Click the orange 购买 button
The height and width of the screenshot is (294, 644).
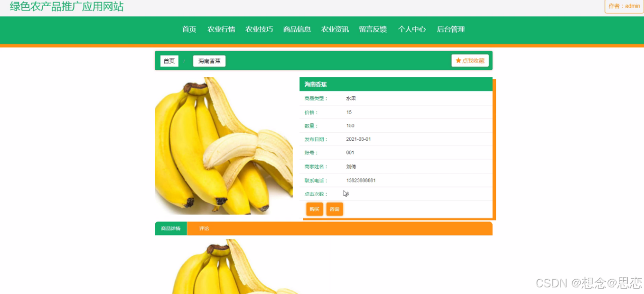(315, 209)
